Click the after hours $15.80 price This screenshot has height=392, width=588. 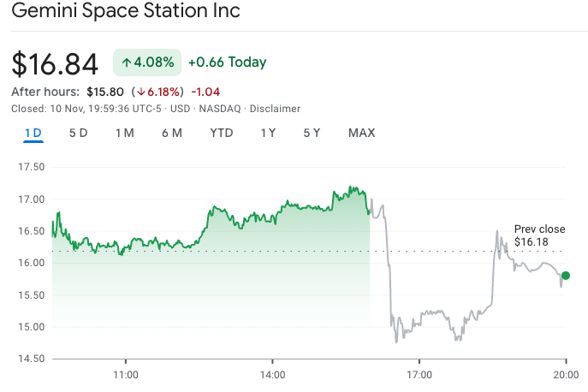(x=104, y=92)
